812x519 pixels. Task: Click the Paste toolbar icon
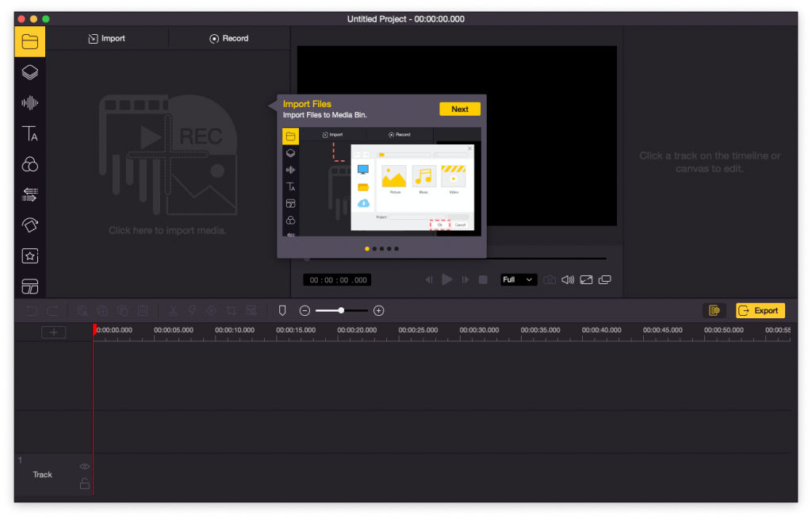pyautogui.click(x=123, y=310)
